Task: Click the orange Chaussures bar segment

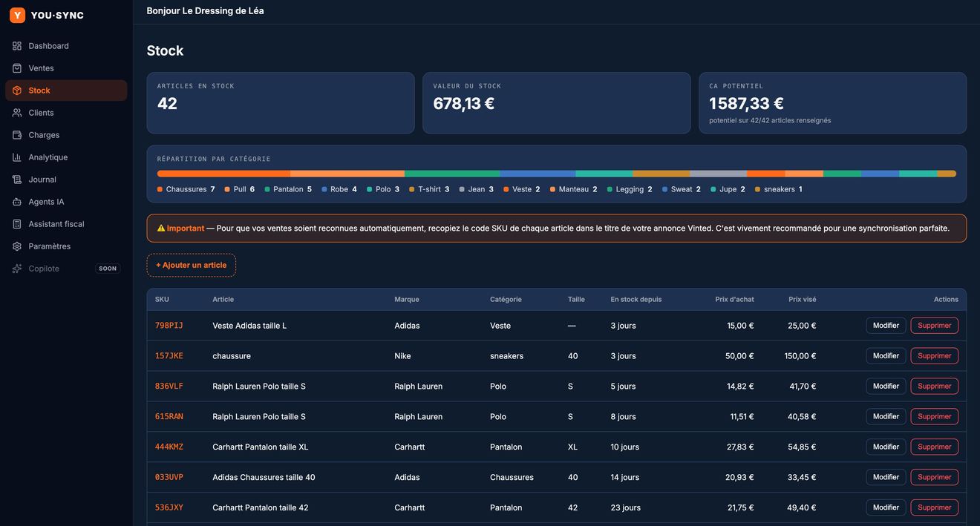Action: click(x=223, y=174)
